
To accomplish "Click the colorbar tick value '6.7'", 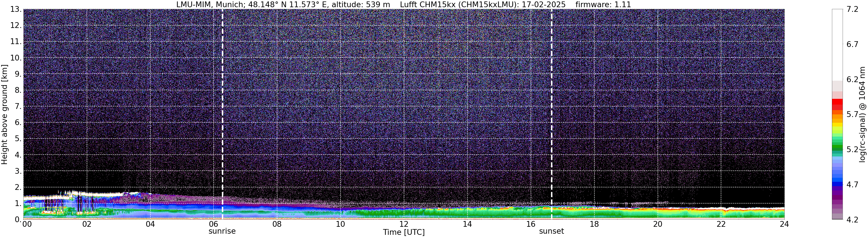I will [852, 44].
